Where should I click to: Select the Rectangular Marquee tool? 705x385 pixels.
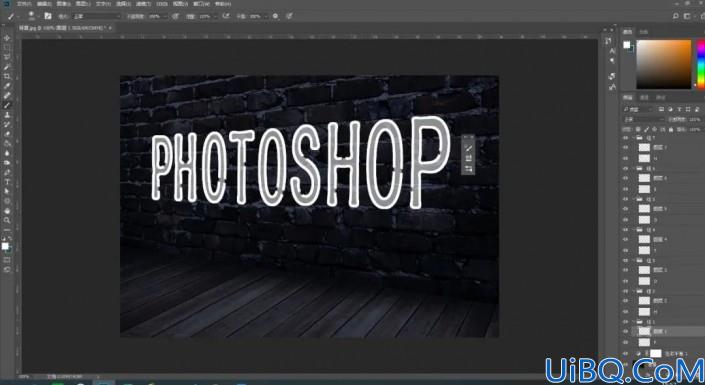pyautogui.click(x=7, y=48)
